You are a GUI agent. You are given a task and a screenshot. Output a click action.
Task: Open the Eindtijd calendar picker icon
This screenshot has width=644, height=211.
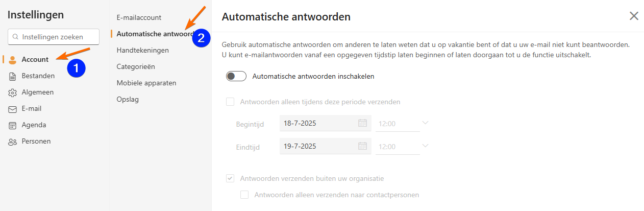coord(363,146)
